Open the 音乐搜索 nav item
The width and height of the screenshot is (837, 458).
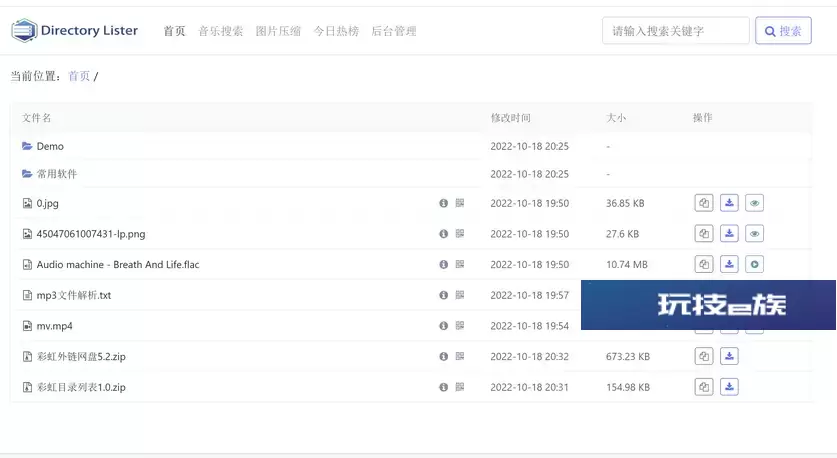pos(220,31)
